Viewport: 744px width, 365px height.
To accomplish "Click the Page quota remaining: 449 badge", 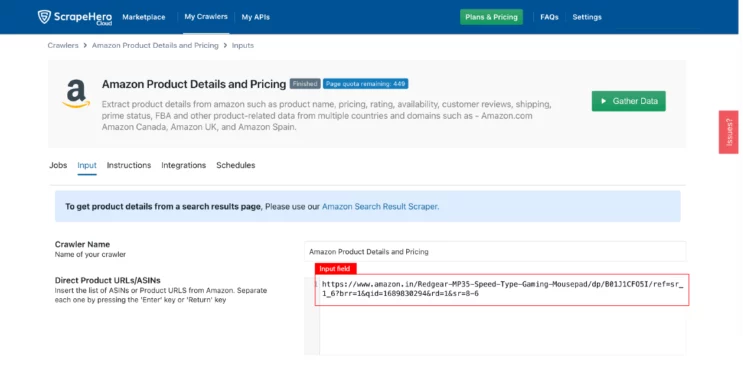I will point(365,84).
